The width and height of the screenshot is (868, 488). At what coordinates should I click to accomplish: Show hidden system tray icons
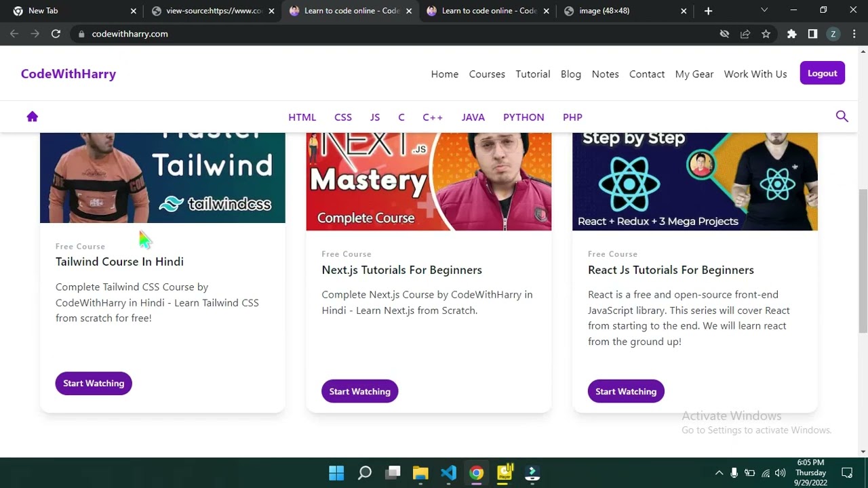719,473
